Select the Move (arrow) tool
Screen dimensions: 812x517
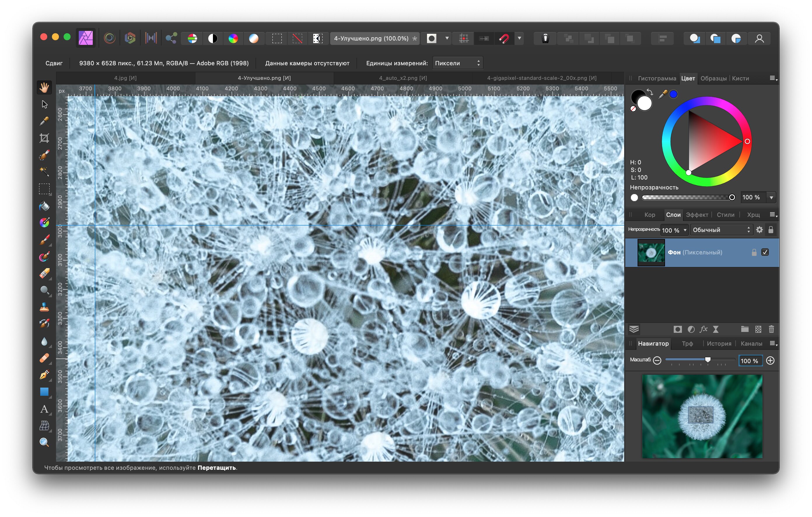click(x=44, y=105)
